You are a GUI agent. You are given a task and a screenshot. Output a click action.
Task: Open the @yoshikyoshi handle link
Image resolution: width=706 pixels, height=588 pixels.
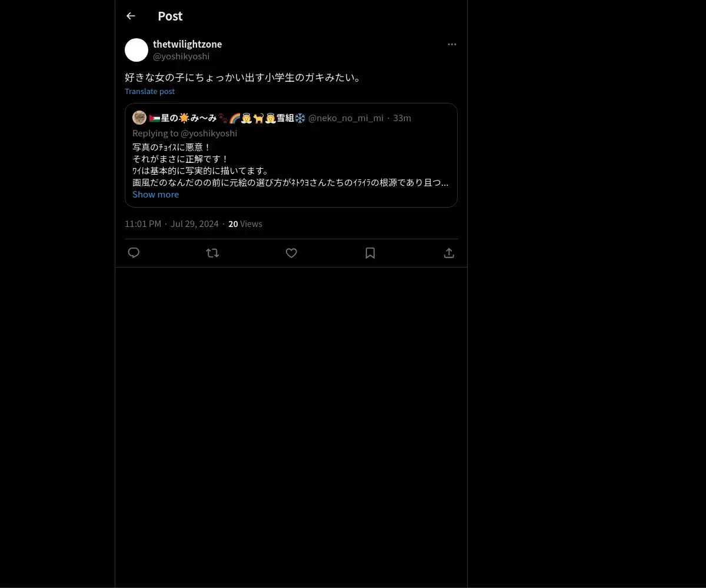(x=181, y=56)
